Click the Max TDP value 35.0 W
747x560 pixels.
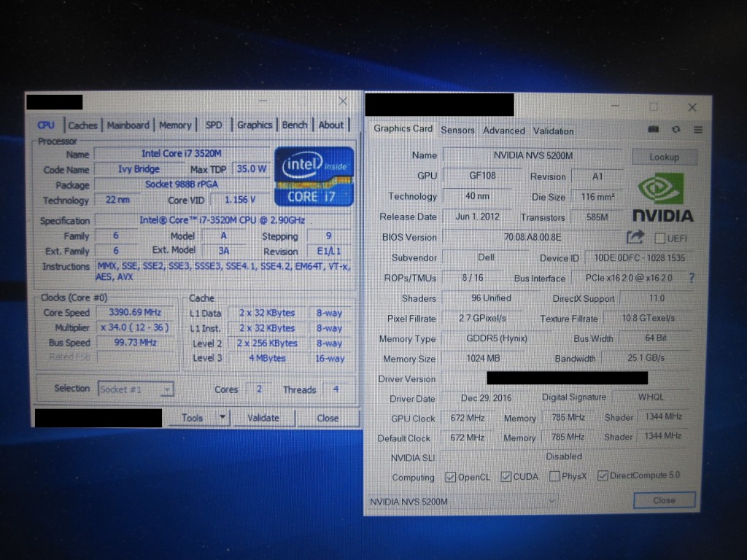pos(252,168)
